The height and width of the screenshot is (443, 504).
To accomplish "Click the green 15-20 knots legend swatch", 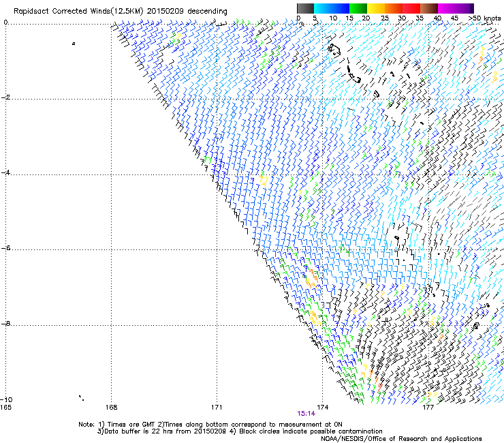I will (358, 8).
